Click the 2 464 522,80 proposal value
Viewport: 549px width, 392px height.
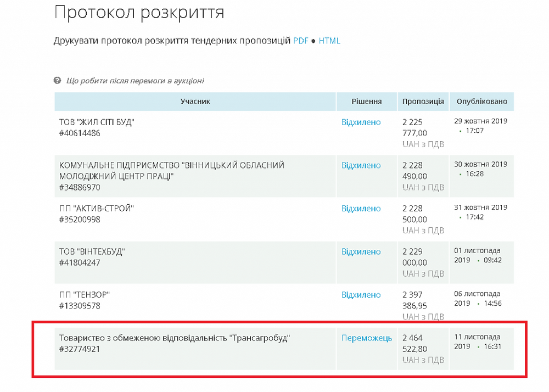(414, 343)
